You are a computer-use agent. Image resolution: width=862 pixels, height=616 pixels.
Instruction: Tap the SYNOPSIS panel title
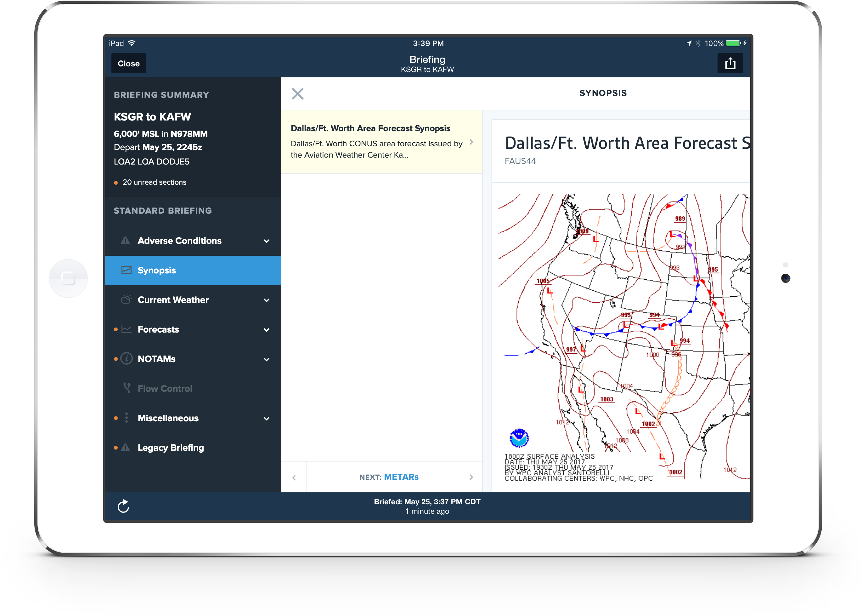pyautogui.click(x=603, y=93)
